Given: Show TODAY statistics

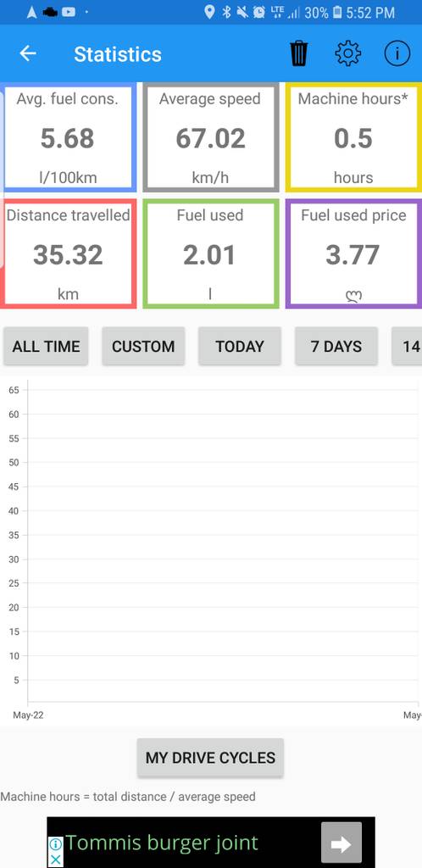Looking at the screenshot, I should [240, 347].
